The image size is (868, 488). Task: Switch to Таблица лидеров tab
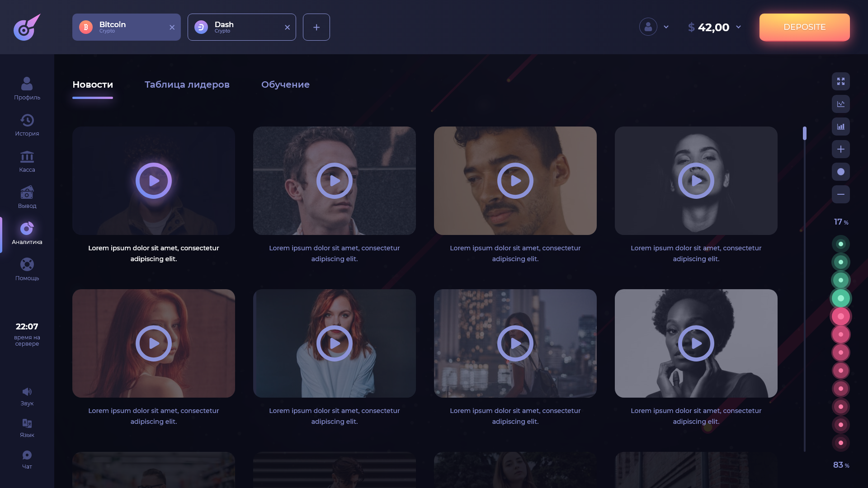click(187, 84)
